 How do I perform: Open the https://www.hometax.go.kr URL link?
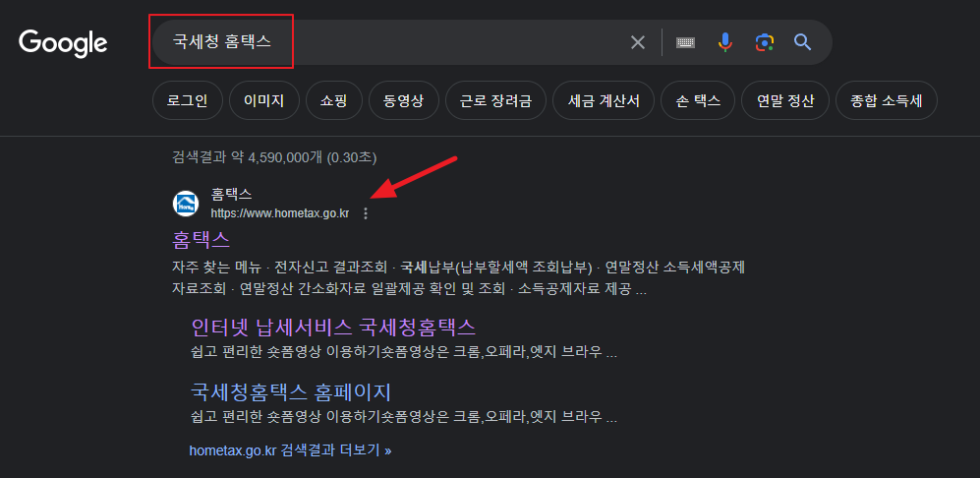click(280, 213)
